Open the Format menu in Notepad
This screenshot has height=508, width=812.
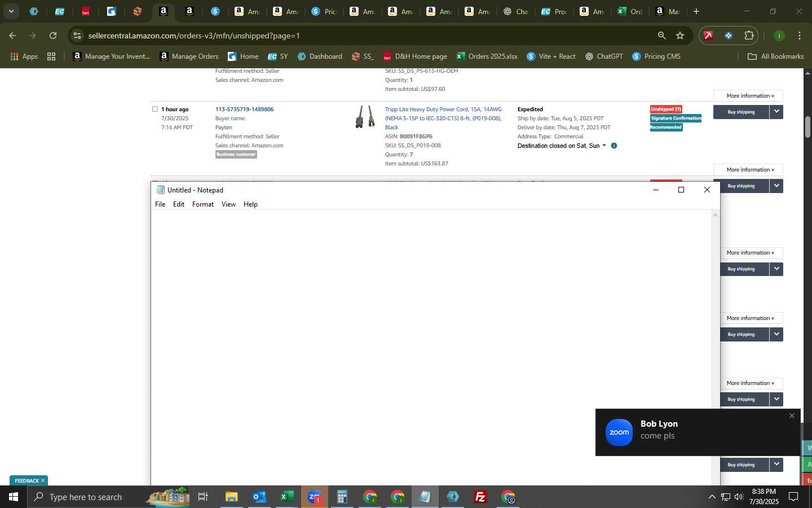tap(203, 204)
